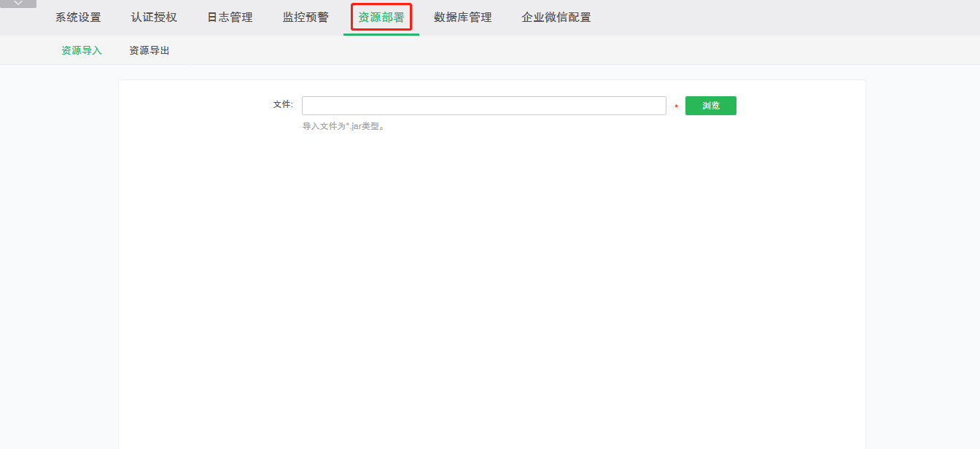
Task: Go to the 日志管理 tab
Action: click(230, 17)
